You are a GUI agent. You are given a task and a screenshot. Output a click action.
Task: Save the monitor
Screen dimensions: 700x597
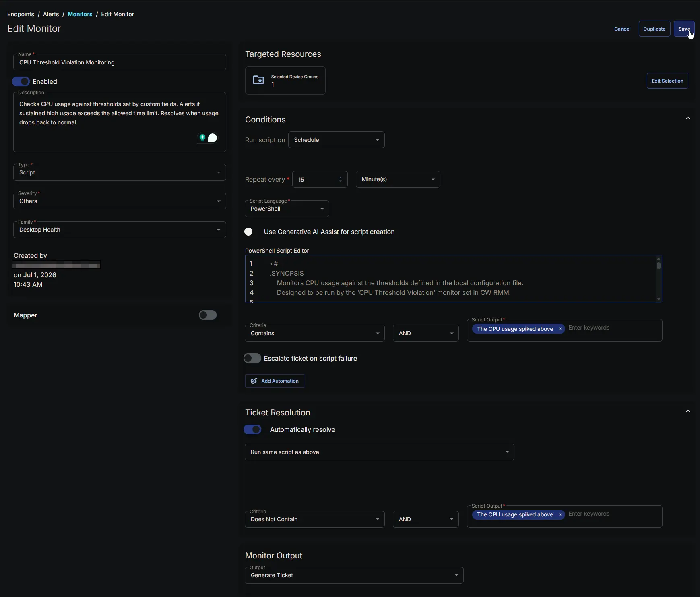tap(684, 29)
